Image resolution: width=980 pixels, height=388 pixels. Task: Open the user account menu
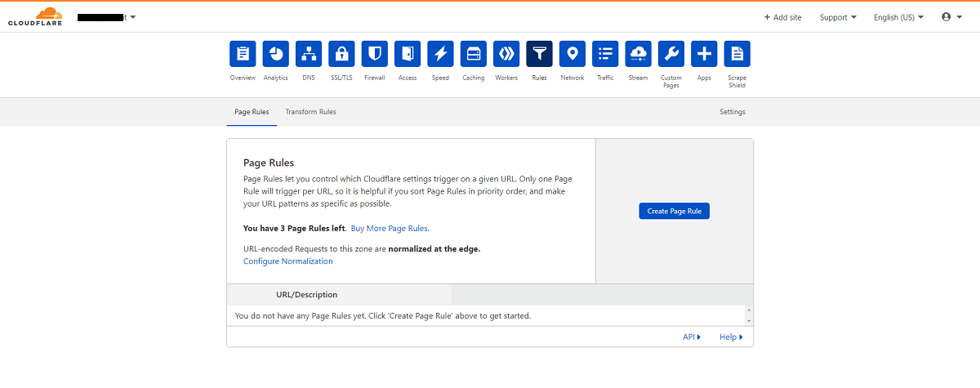pyautogui.click(x=951, y=16)
